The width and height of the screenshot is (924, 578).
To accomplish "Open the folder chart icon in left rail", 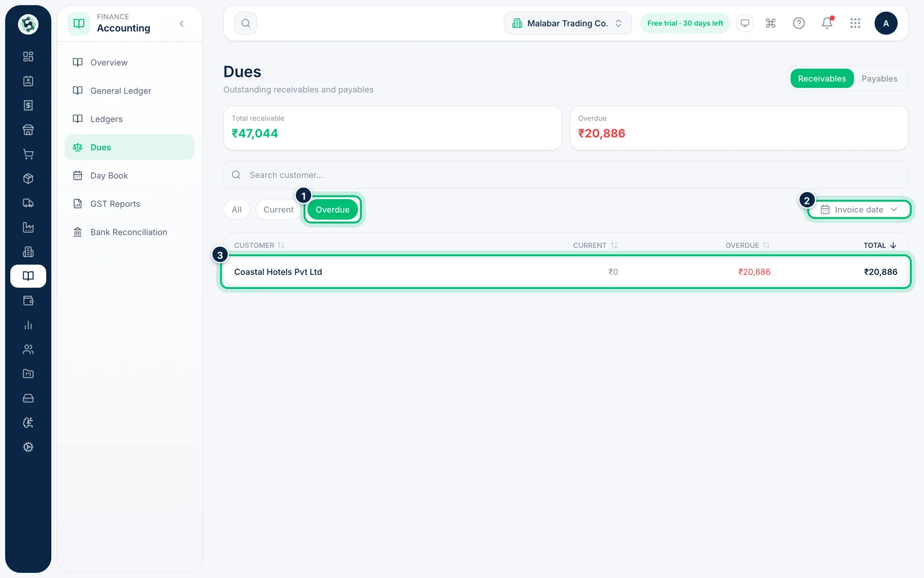I will pos(28,374).
